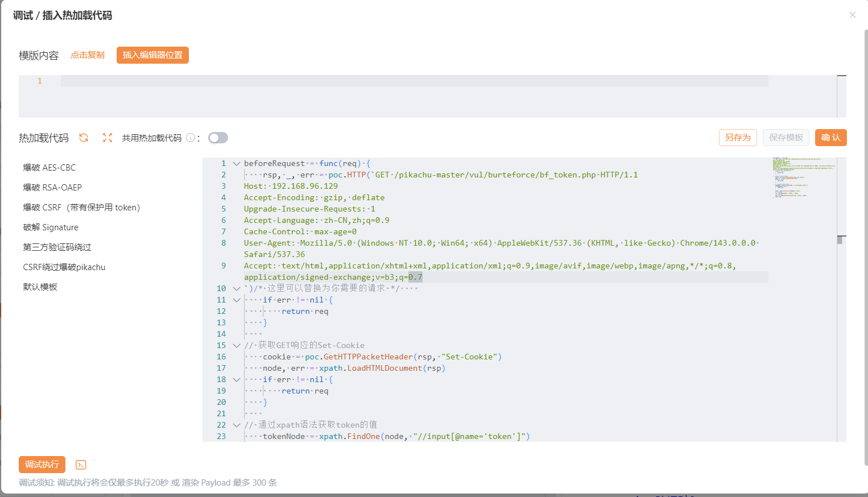Collapse code fold arrow at line 11
Screen dimensions: 868x497
[237, 300]
